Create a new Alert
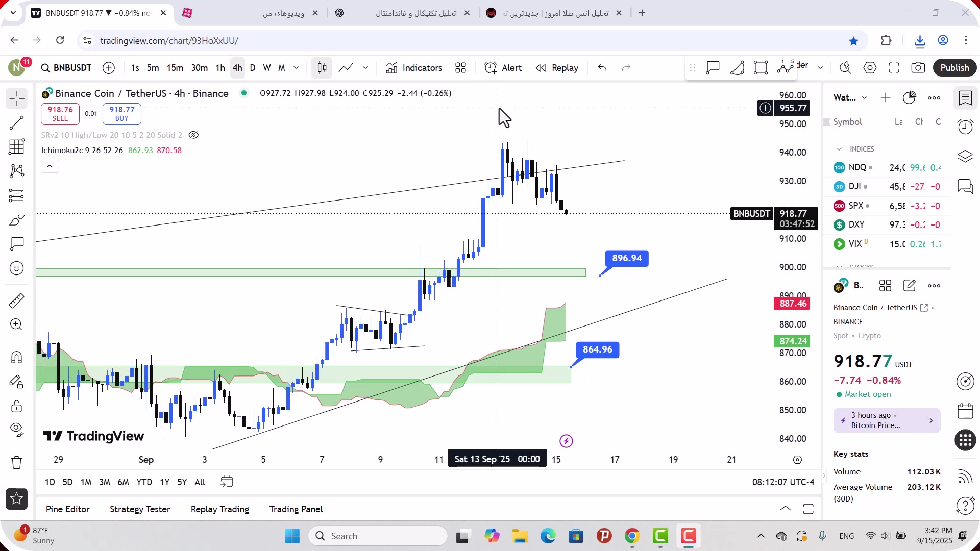Viewport: 980px width, 551px height. click(503, 68)
